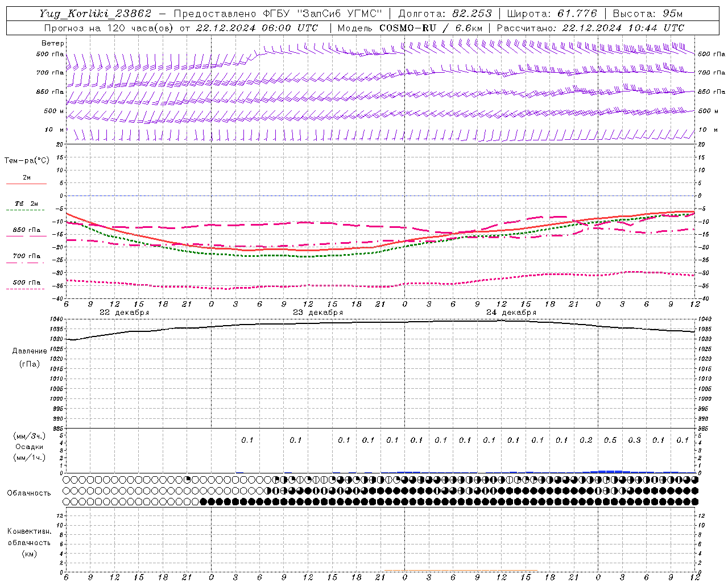The width and height of the screenshot is (728, 582).
Task: Click the 23 декабря date label
Action: [x=318, y=313]
